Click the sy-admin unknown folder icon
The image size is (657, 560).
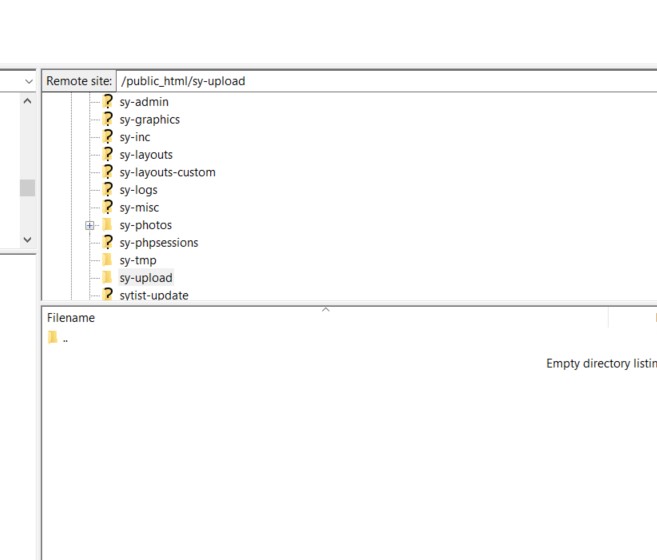click(x=108, y=101)
